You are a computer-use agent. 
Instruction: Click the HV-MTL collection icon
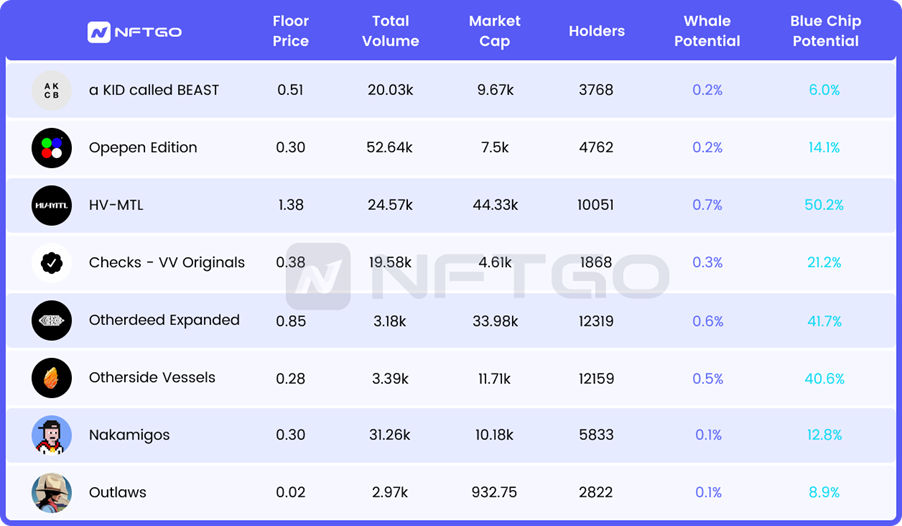(x=52, y=205)
